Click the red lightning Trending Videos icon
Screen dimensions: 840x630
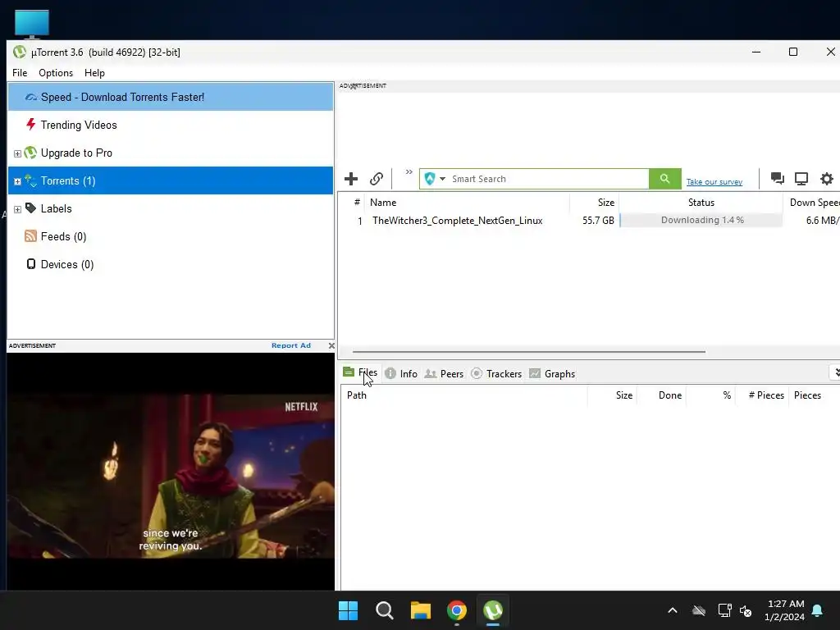[x=30, y=125]
